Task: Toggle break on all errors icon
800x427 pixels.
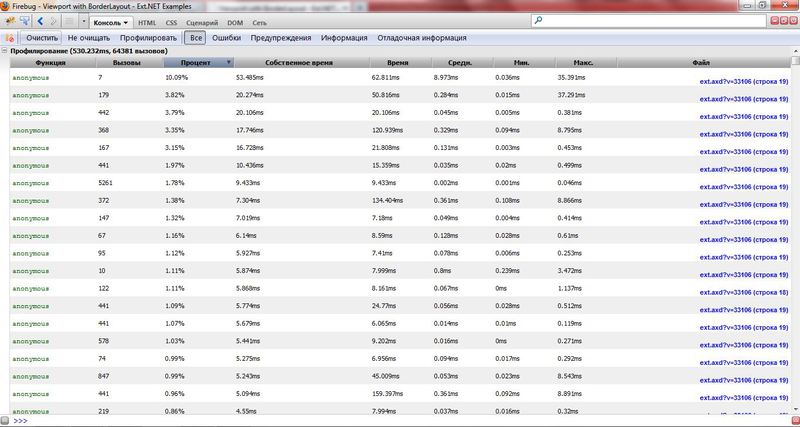Action: (x=9, y=38)
